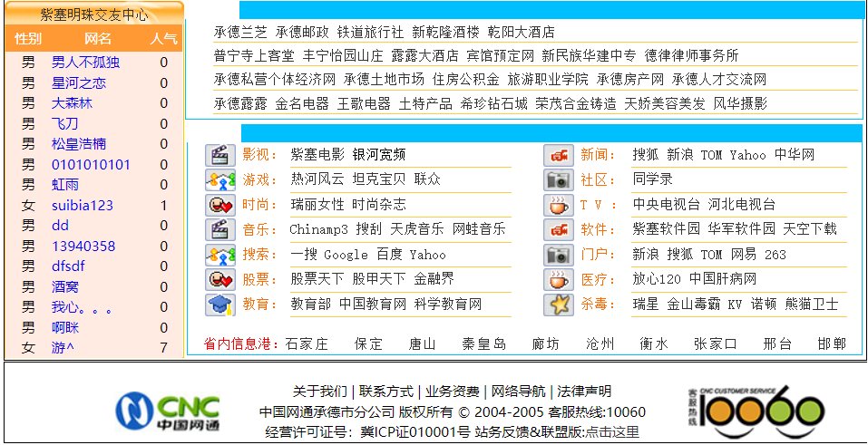Open user profile 13940358
868x445 pixels.
click(x=83, y=247)
